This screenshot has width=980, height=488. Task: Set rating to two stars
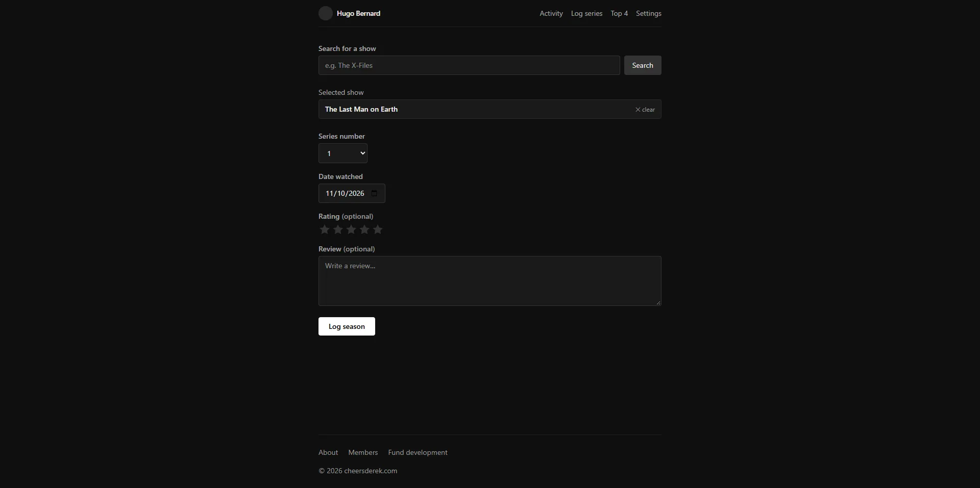click(x=337, y=229)
